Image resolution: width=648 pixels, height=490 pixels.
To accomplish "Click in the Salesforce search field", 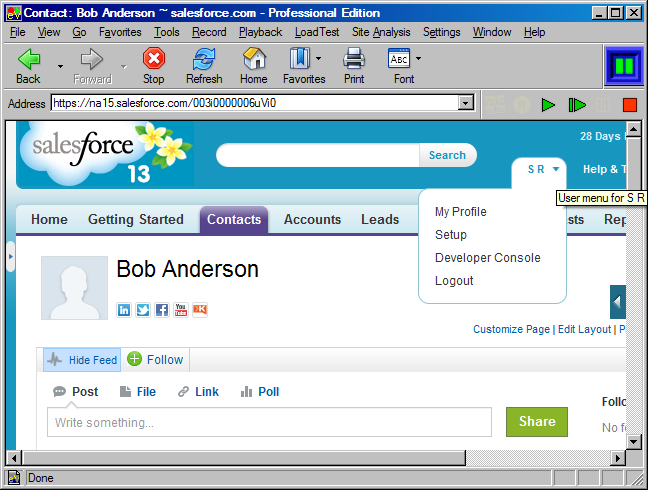I will [x=318, y=155].
